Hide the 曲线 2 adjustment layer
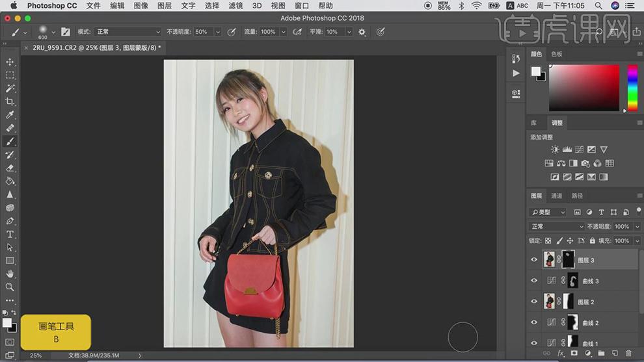Image resolution: width=644 pixels, height=362 pixels. coord(534,322)
